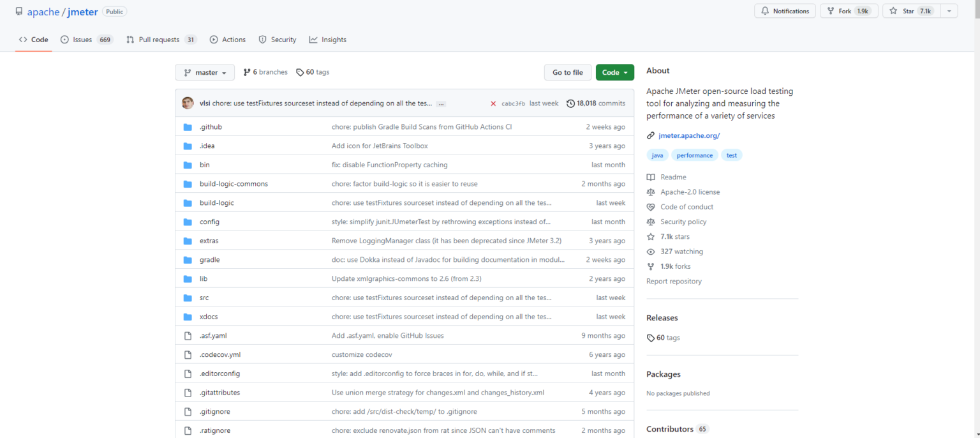
Task: Select the star icon to star jmeter
Action: tap(893, 11)
